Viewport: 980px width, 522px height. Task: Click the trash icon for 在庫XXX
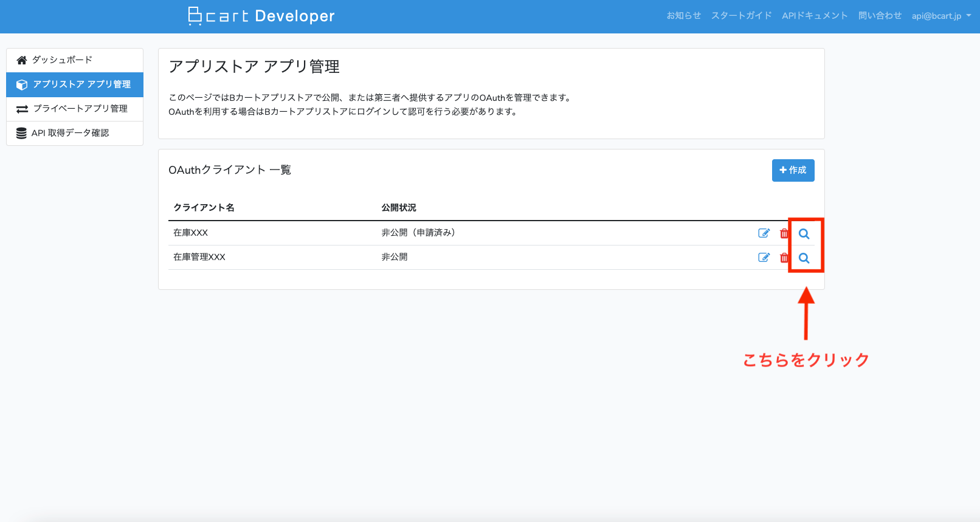pyautogui.click(x=784, y=233)
